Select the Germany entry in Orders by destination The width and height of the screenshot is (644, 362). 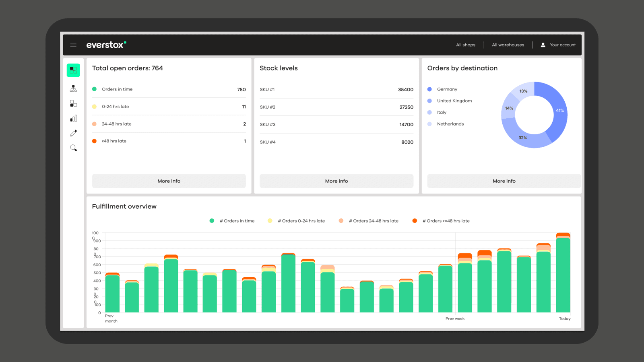click(x=447, y=89)
